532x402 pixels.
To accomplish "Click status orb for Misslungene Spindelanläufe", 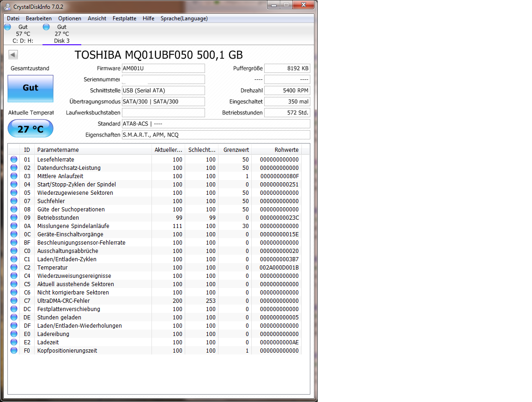I will tap(14, 226).
